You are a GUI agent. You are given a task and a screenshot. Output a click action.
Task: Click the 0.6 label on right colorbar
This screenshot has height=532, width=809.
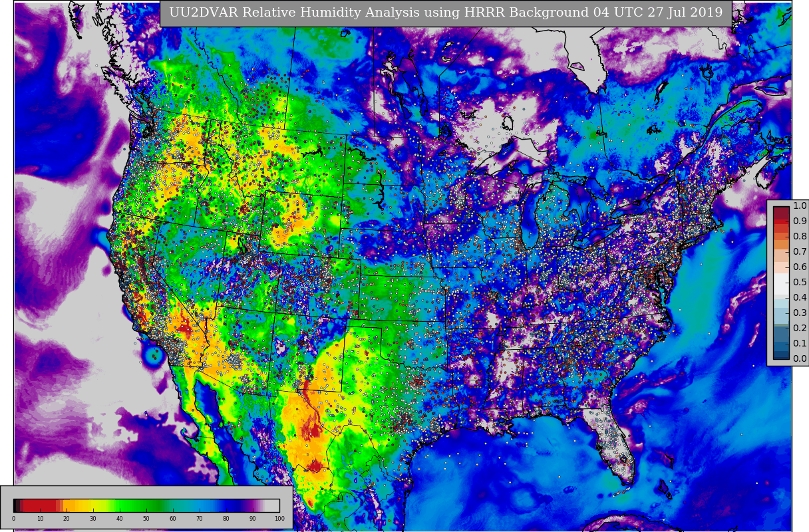(800, 267)
